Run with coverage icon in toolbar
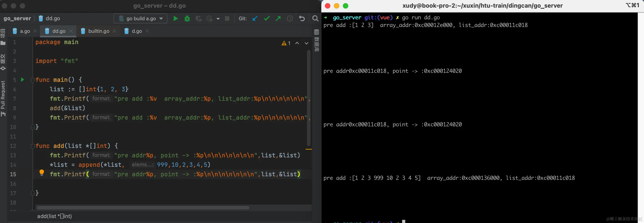Viewport: 644px width, 223px height. (x=199, y=18)
